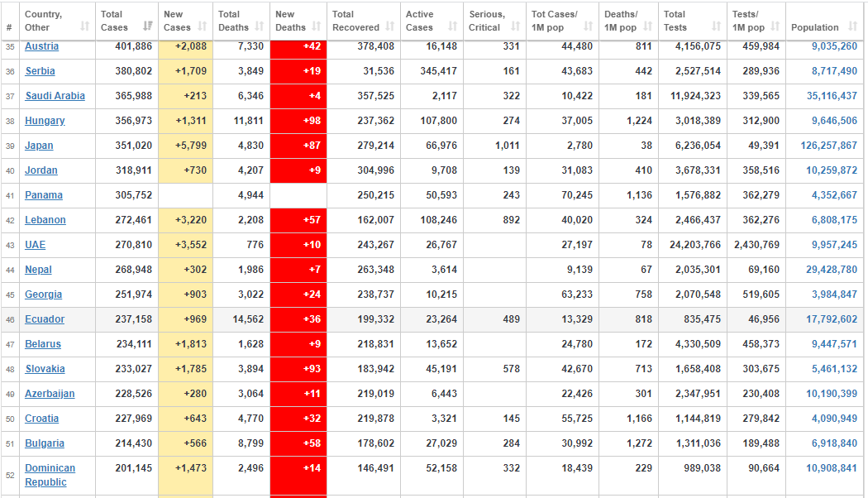This screenshot has width=868, height=498.
Task: Open the Serbia country link
Action: click(40, 71)
